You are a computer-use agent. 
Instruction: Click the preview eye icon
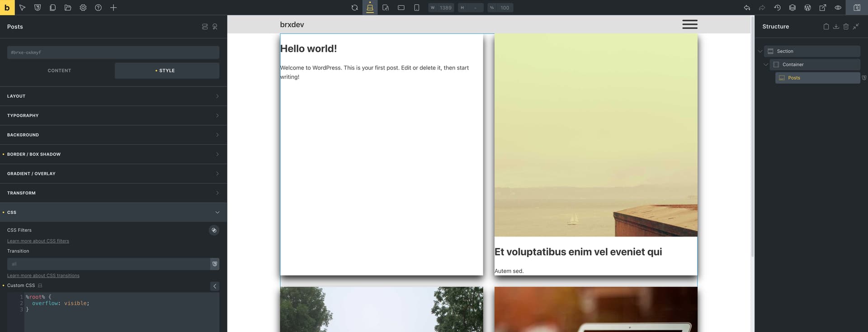[838, 8]
